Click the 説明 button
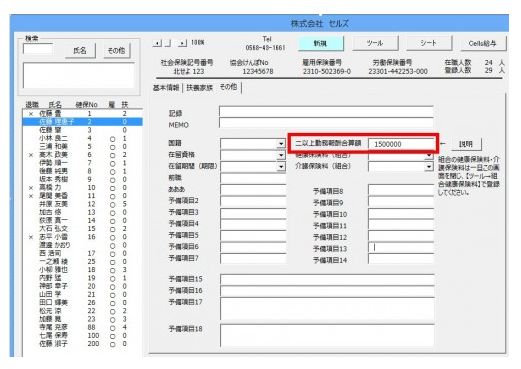The image size is (521, 369). pos(466,144)
